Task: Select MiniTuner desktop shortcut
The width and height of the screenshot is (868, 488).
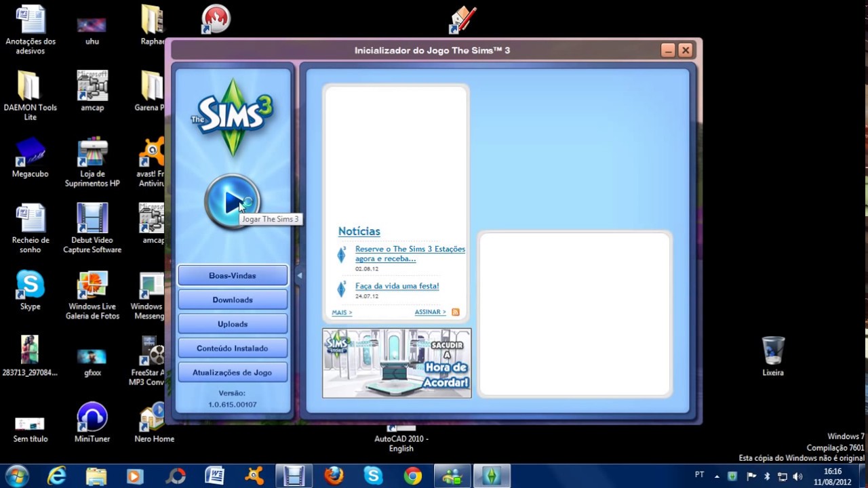Action: point(92,422)
